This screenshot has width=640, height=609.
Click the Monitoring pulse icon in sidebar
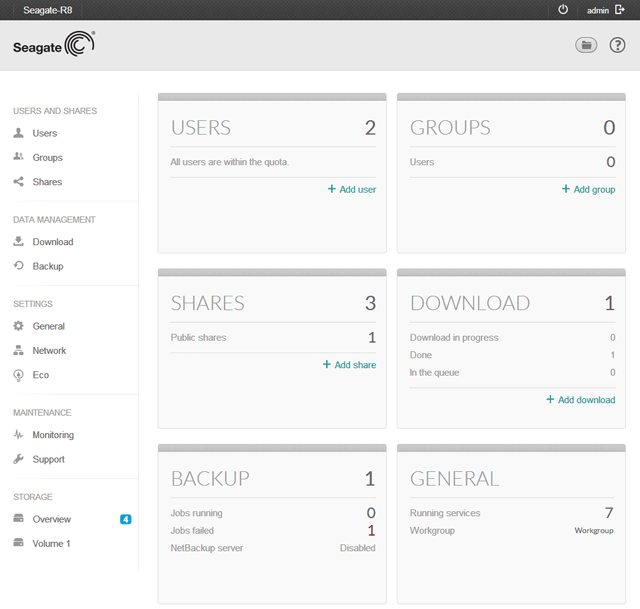(18, 435)
